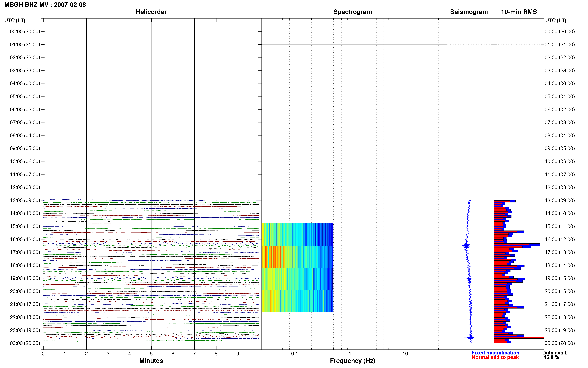Click the Fixed magnification legend text
Image resolution: width=588 pixels, height=368 pixels.
495,353
